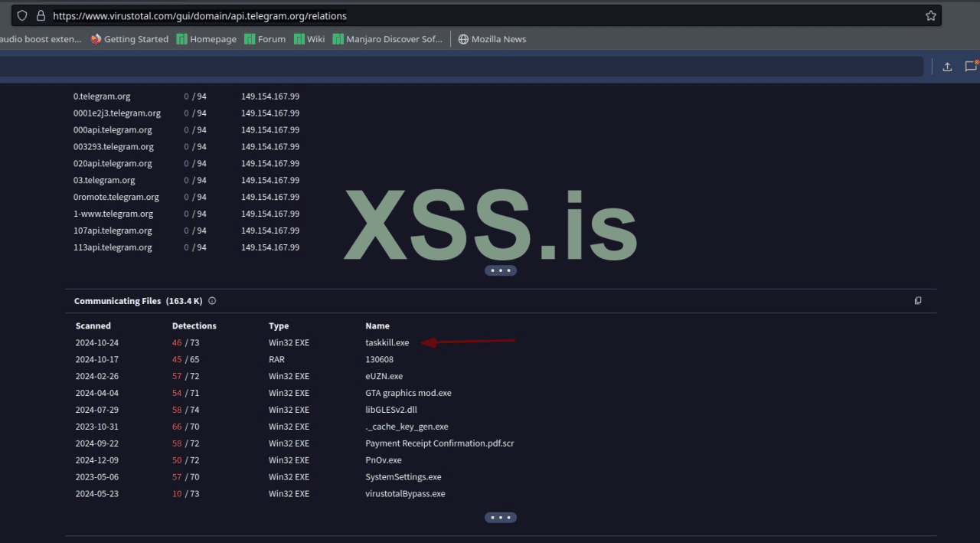The width and height of the screenshot is (980, 543).
Task: Open the GTA graphics mod.exe entry
Action: point(409,394)
